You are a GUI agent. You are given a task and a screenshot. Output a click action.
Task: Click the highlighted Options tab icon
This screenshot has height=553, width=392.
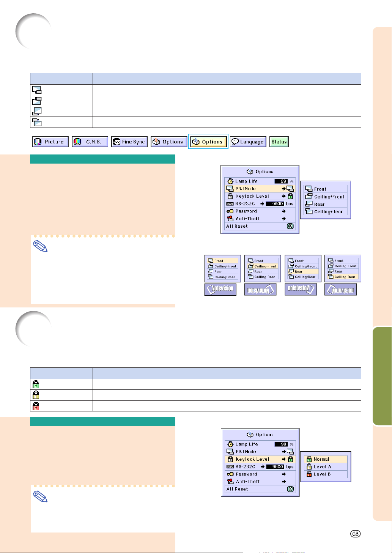pos(196,142)
